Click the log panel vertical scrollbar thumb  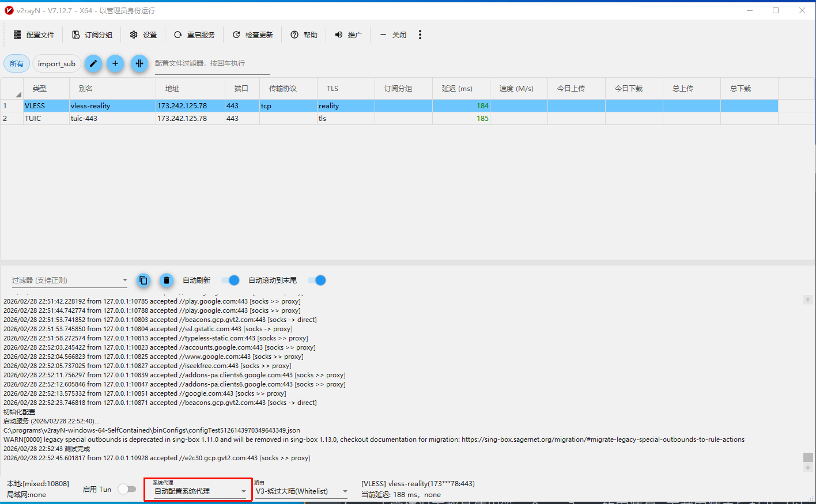808,457
